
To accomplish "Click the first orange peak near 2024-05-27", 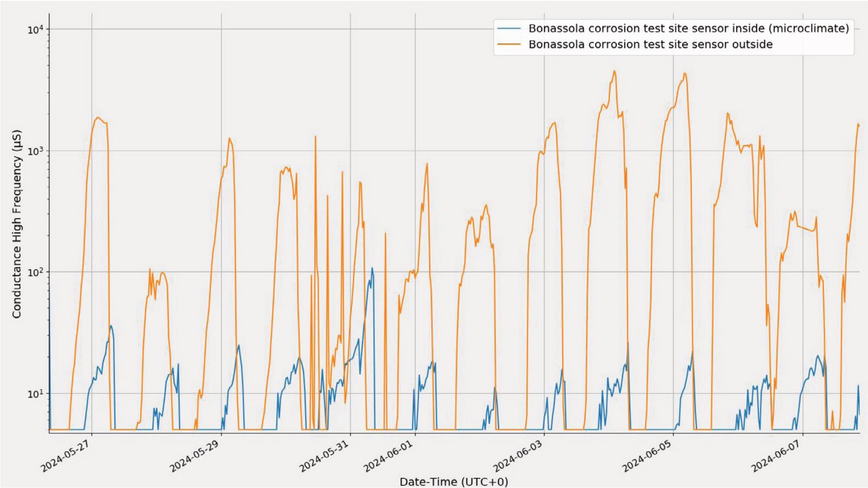I will tap(98, 118).
